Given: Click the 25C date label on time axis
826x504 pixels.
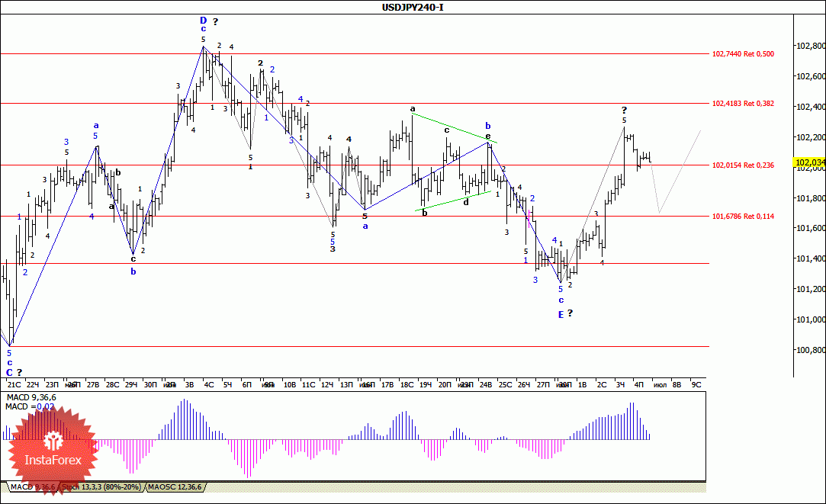Looking at the screenshot, I should click(x=505, y=385).
